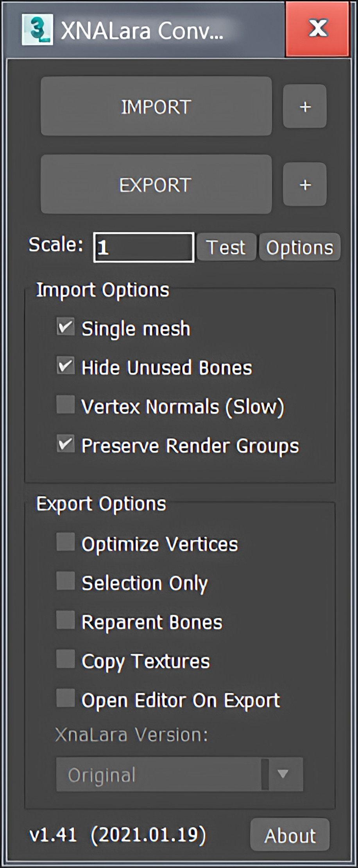The width and height of the screenshot is (358, 868).
Task: Click the plus button next to EXPORT
Action: pos(305,185)
